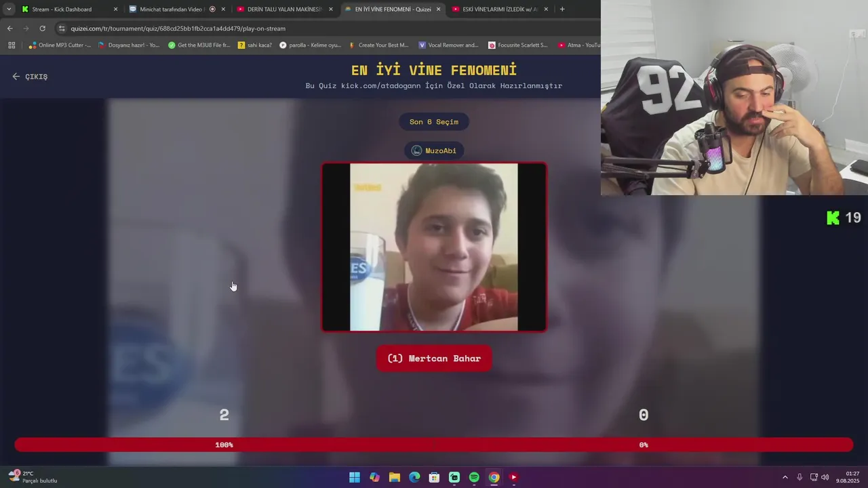Close the ESKİ VİNE'LARIMI İZLEDİK tab
The height and width of the screenshot is (488, 868).
[x=546, y=9]
